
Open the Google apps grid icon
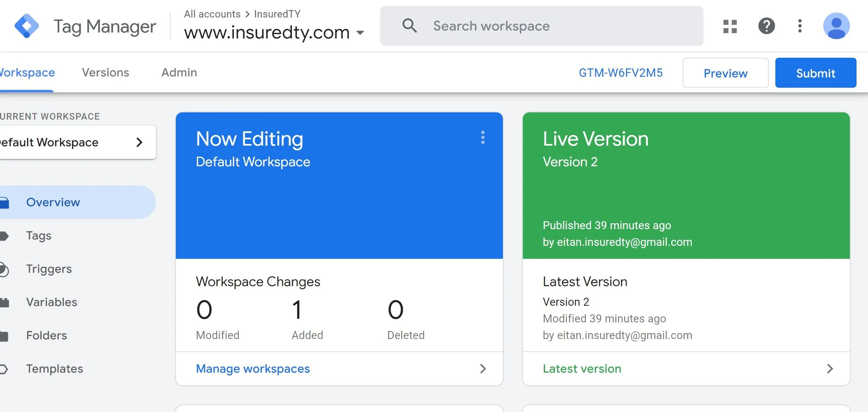[x=730, y=26]
